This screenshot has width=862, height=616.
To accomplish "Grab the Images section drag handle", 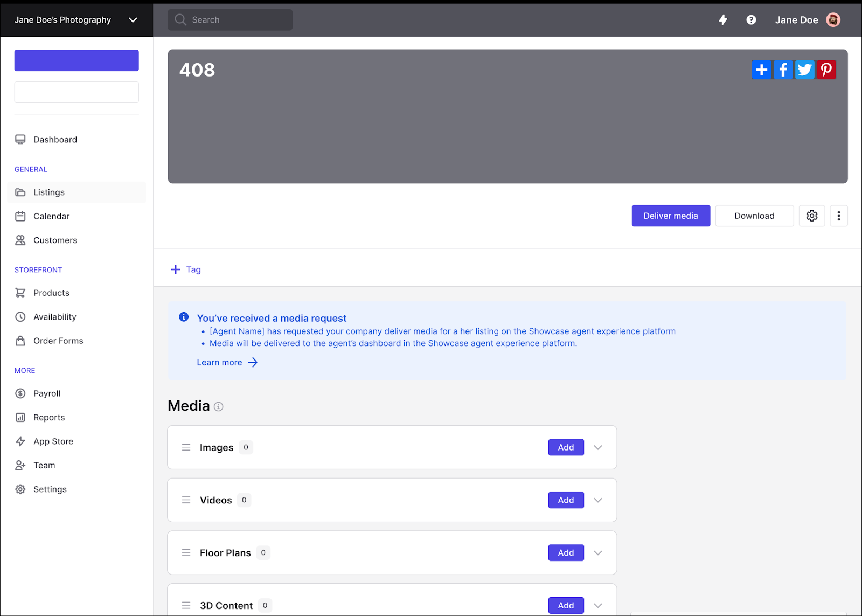I will pos(186,447).
